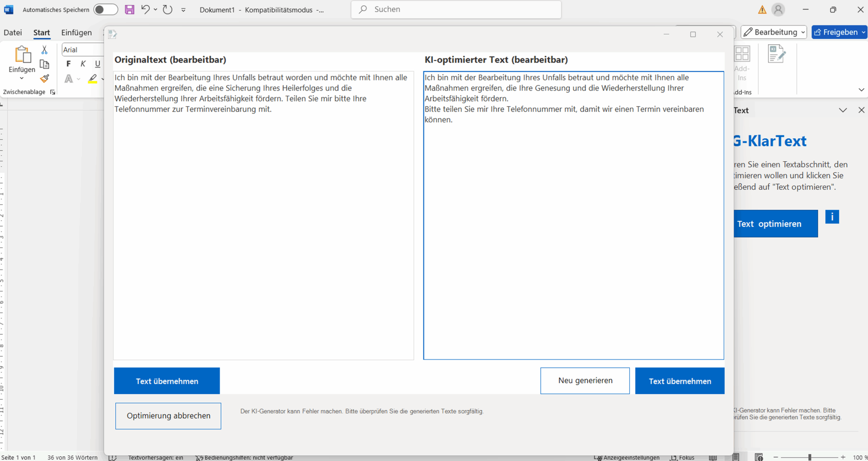Toggle italic formatting K button
Screen dimensions: 868x461
[83, 64]
